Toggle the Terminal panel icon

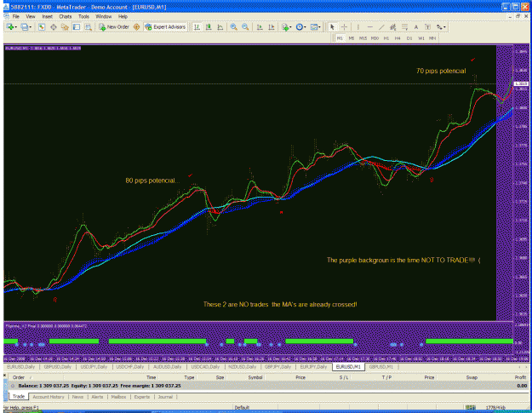click(77, 26)
